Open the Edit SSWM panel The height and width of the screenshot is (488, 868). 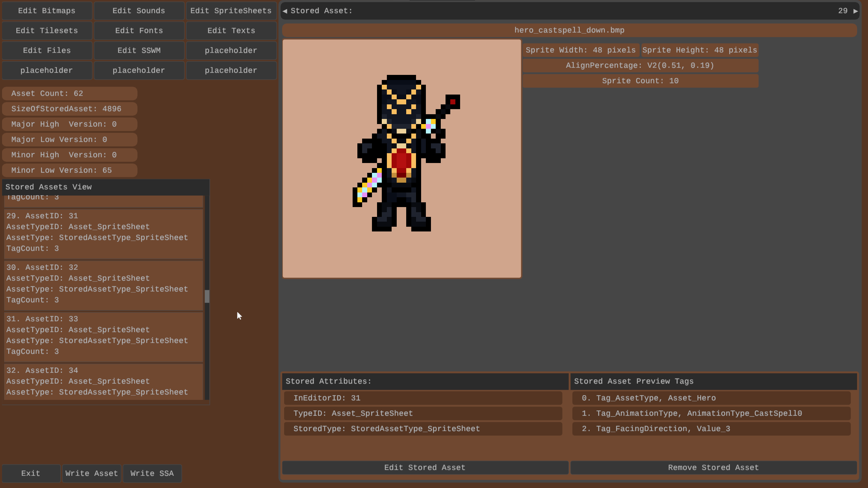tap(139, 50)
